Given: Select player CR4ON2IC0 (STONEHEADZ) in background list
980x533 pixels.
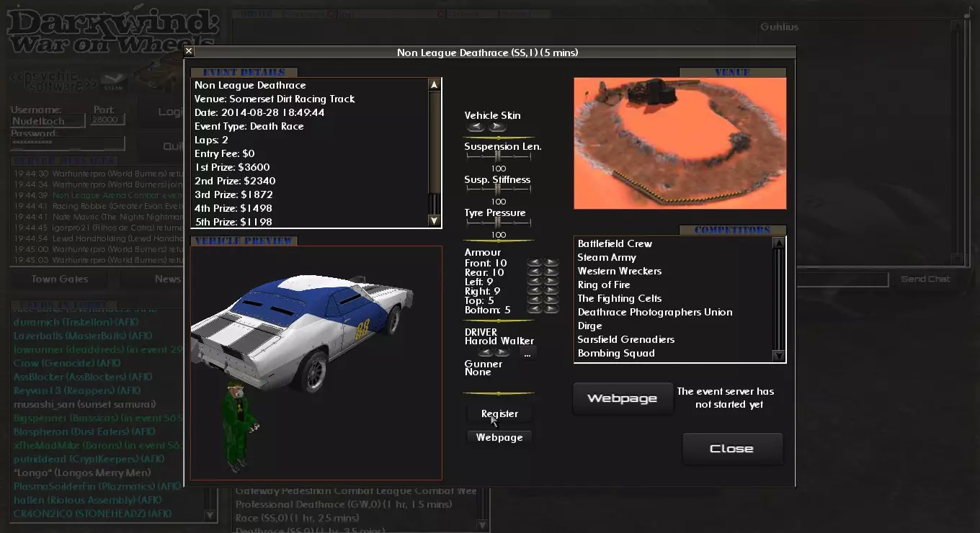Looking at the screenshot, I should [x=92, y=514].
